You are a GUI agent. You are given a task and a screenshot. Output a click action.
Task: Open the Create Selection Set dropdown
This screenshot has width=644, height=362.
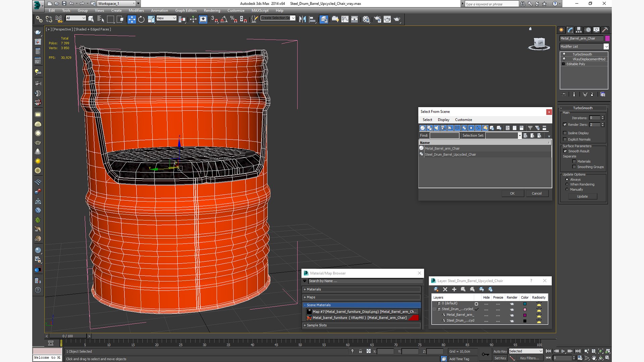click(278, 18)
